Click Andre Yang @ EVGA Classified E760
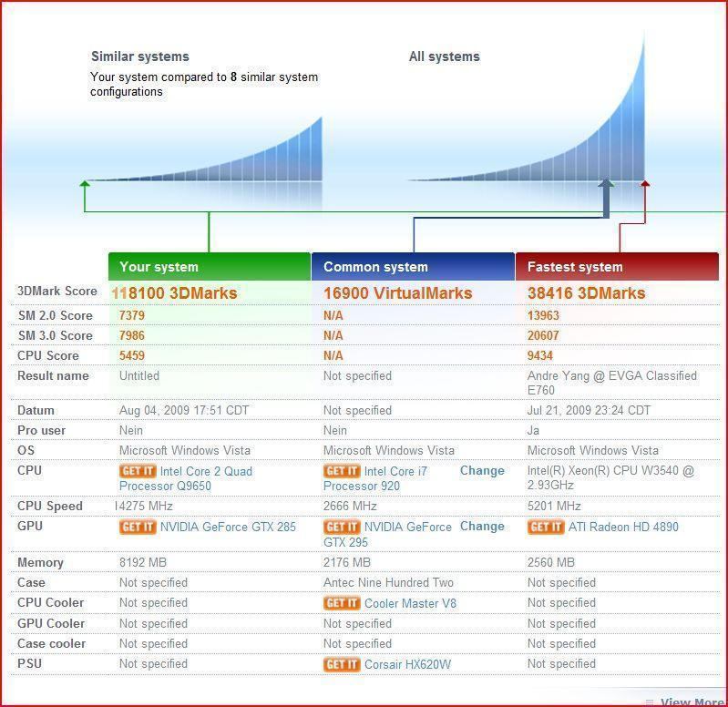 (x=612, y=383)
